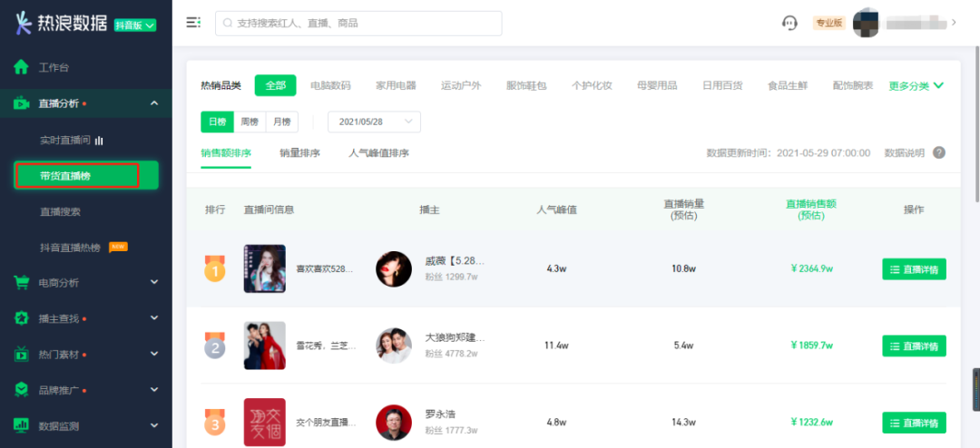Click the NEW badge by 抖音直播热榜
This screenshot has width=980, height=448.
[x=118, y=247]
